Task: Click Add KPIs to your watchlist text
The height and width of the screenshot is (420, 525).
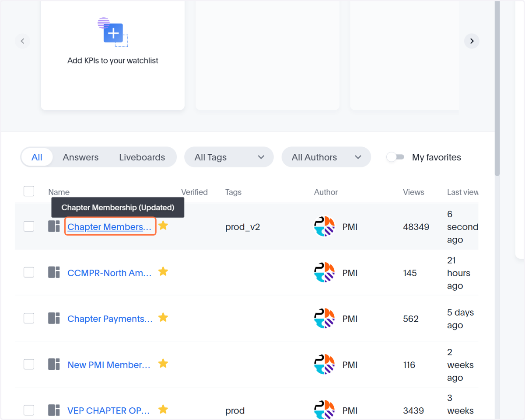Action: click(x=113, y=60)
